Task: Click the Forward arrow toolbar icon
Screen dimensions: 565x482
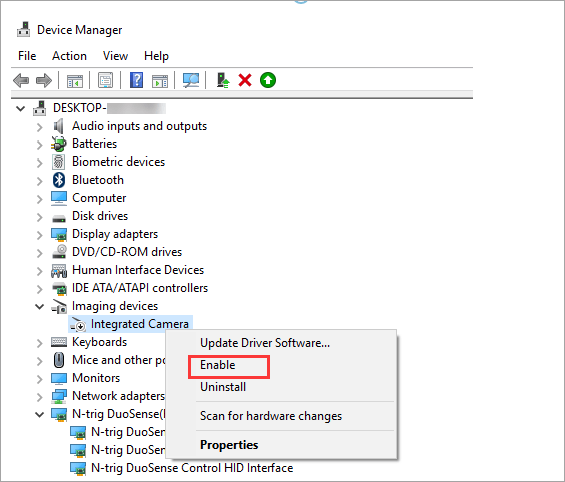Action: [x=44, y=80]
